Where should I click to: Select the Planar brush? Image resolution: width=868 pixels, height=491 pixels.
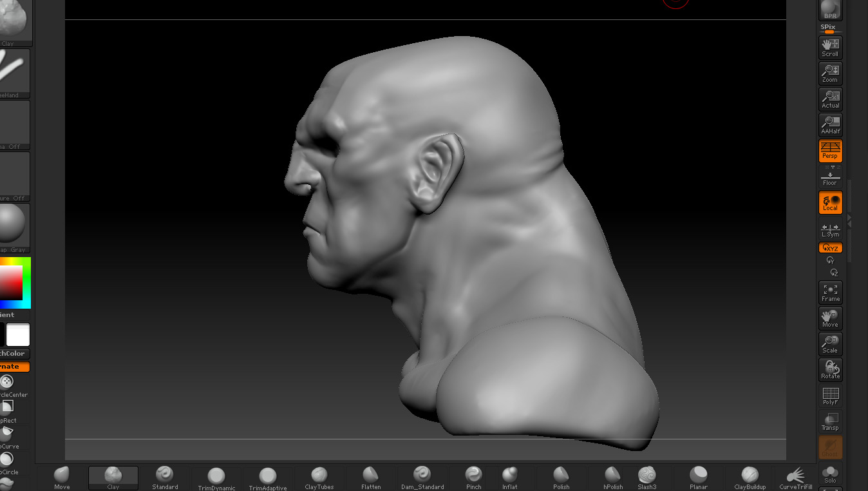click(x=699, y=478)
